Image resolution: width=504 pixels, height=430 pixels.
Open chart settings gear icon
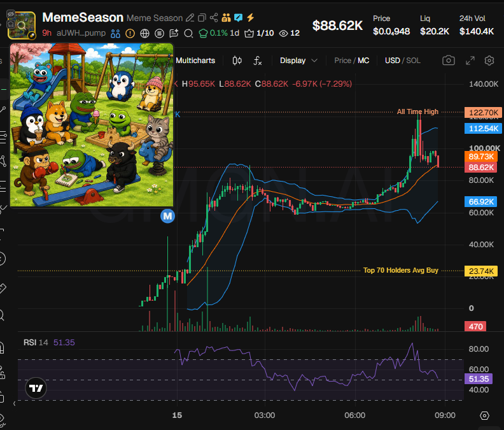click(x=489, y=61)
